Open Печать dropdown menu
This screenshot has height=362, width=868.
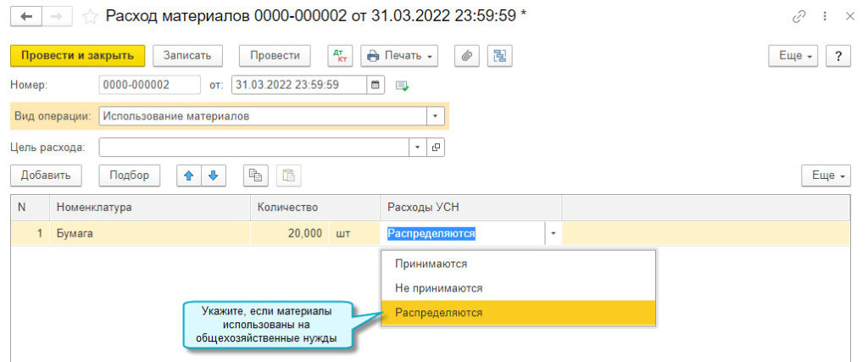point(399,56)
